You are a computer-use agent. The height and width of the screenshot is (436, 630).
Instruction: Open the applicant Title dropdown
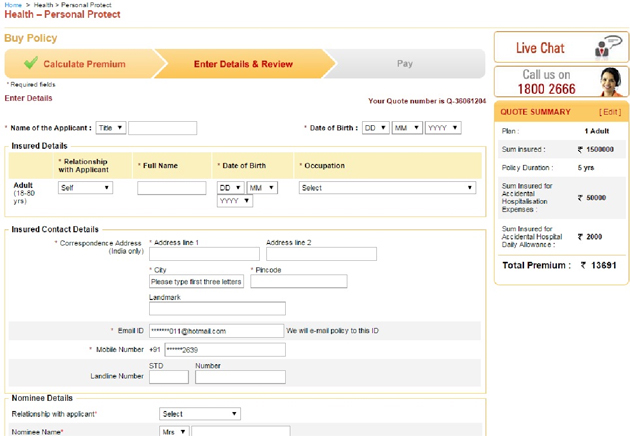111,128
